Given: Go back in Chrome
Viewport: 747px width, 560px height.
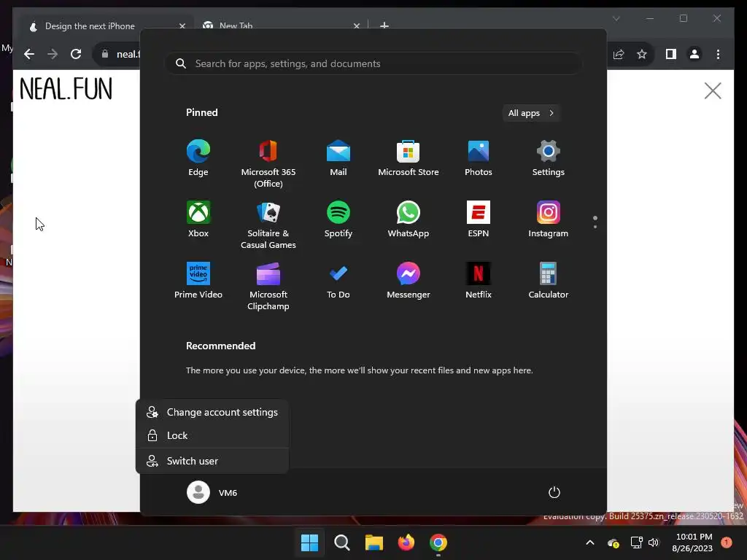Looking at the screenshot, I should pos(29,54).
